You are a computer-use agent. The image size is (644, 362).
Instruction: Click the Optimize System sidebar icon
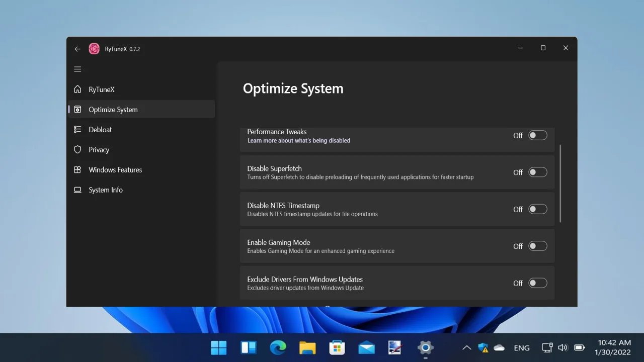[x=77, y=110]
